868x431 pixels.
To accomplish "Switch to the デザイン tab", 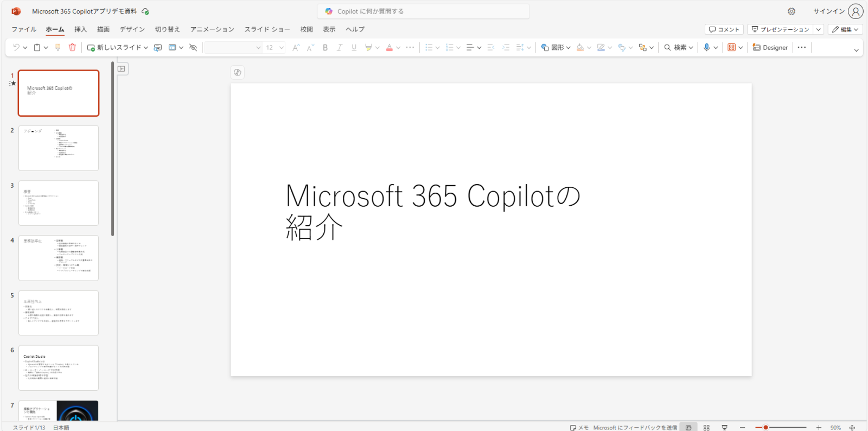I will [x=132, y=29].
